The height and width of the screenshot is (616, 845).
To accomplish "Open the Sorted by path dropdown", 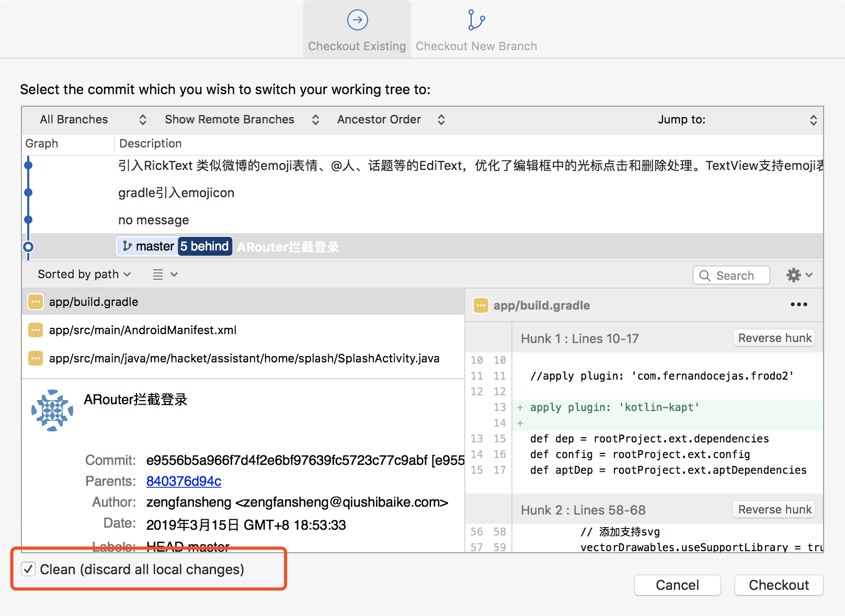I will point(84,275).
